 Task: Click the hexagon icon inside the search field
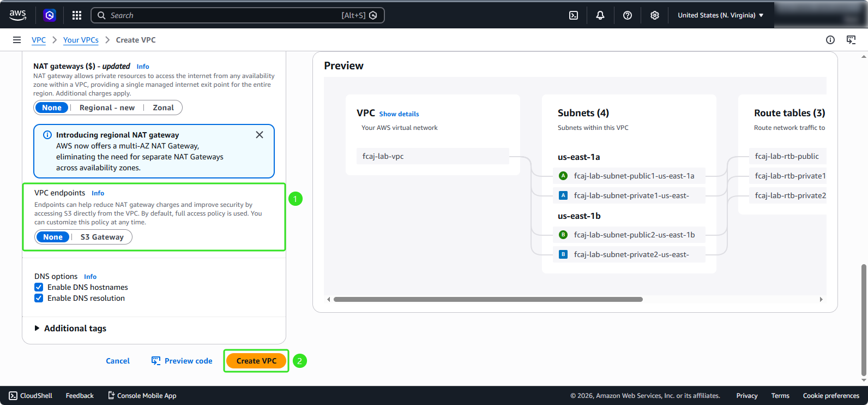pyautogui.click(x=373, y=15)
